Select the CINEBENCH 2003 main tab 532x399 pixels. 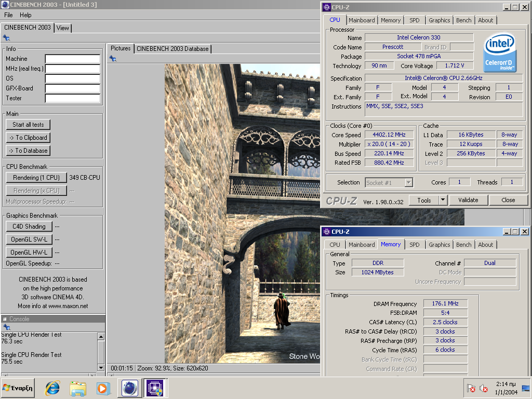[x=27, y=28]
